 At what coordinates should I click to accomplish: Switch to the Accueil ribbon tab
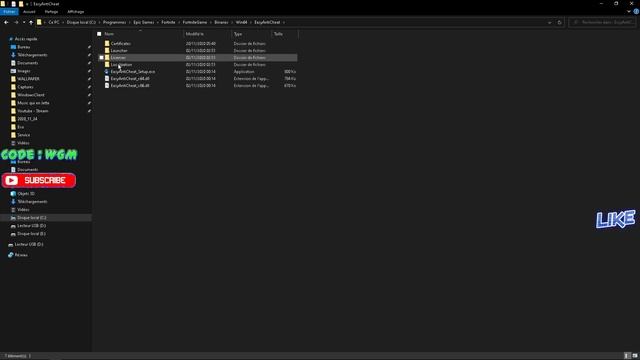29,12
